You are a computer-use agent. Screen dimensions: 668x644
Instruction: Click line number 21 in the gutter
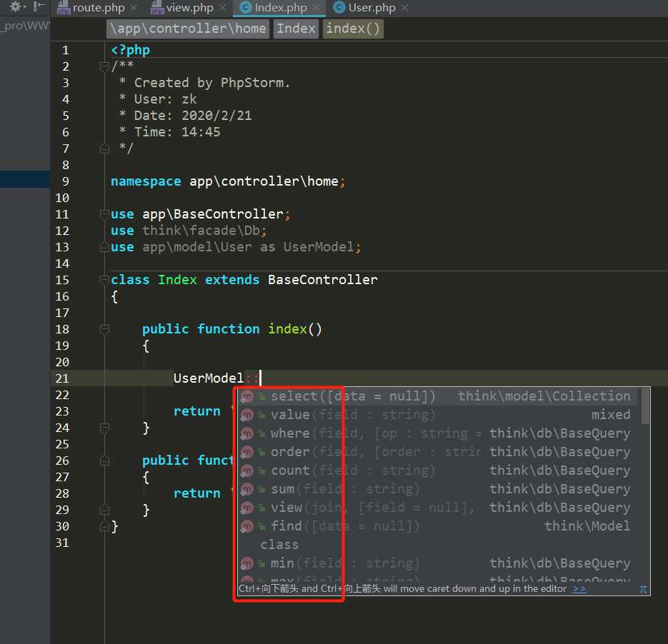[62, 378]
